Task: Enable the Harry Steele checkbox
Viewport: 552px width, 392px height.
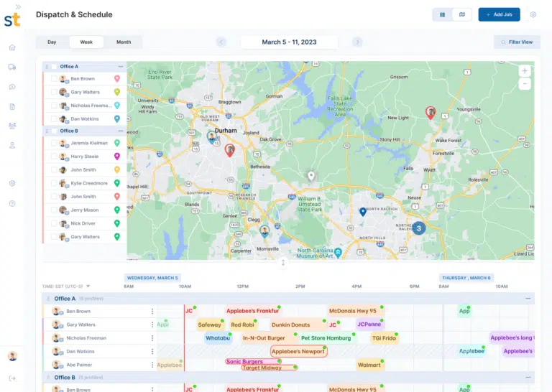Action: tap(54, 157)
